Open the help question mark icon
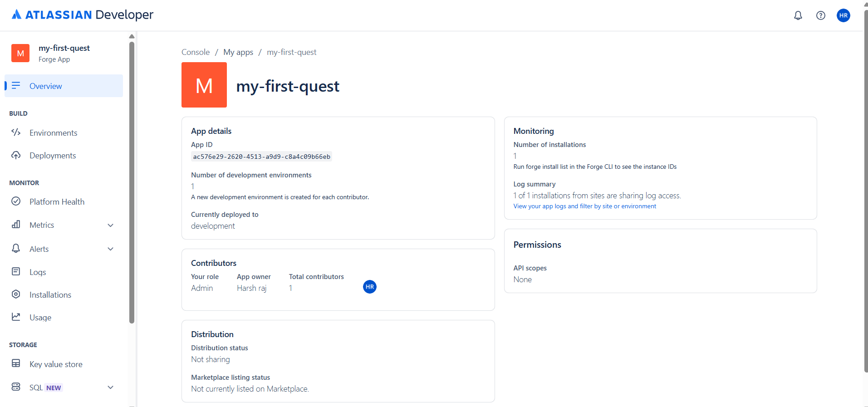The image size is (868, 407). pos(820,15)
